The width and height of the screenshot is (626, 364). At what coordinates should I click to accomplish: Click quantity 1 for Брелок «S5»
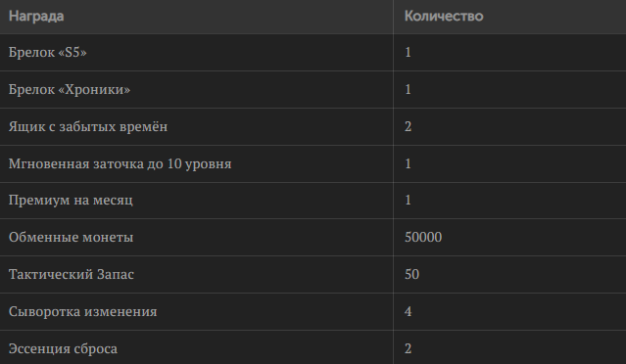click(x=408, y=53)
